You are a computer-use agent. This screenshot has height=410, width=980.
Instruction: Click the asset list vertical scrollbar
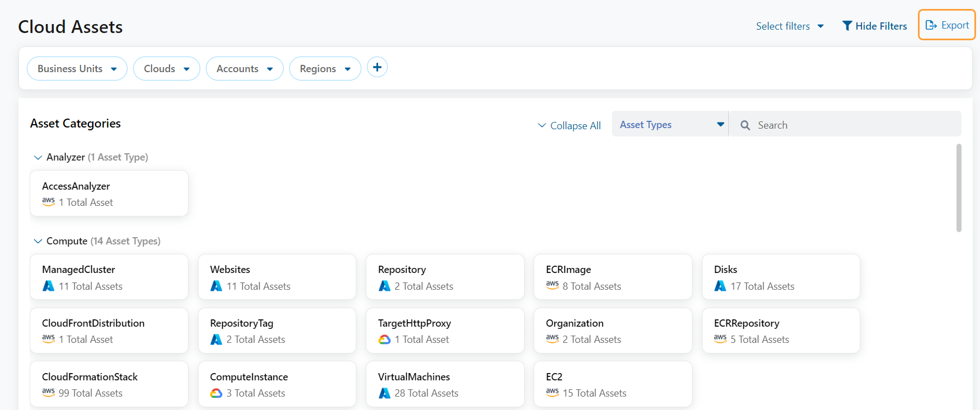tap(959, 188)
